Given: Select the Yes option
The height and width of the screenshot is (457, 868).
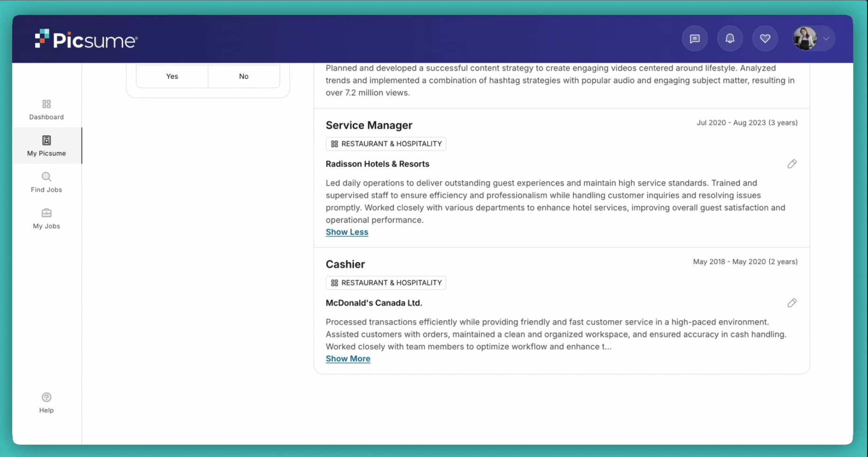Looking at the screenshot, I should [172, 76].
